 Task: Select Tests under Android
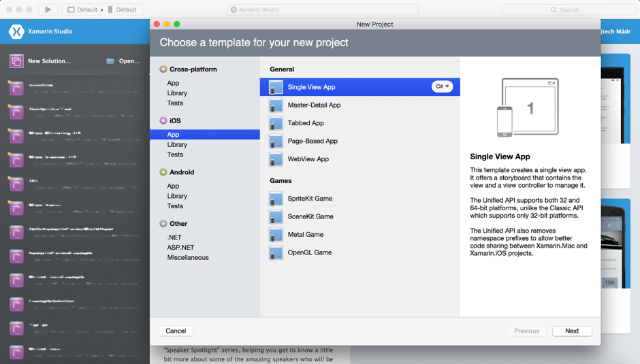(175, 205)
